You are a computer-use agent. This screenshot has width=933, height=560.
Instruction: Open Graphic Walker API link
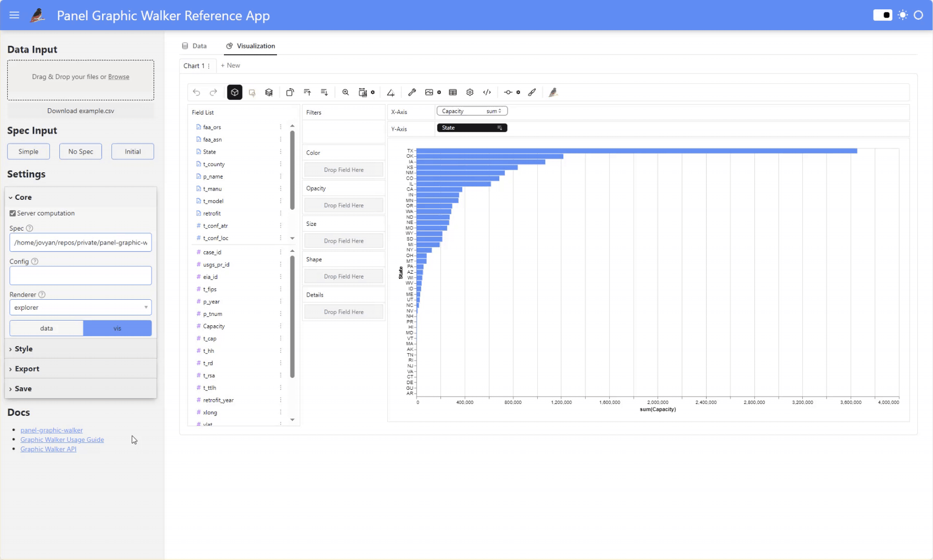[48, 449]
